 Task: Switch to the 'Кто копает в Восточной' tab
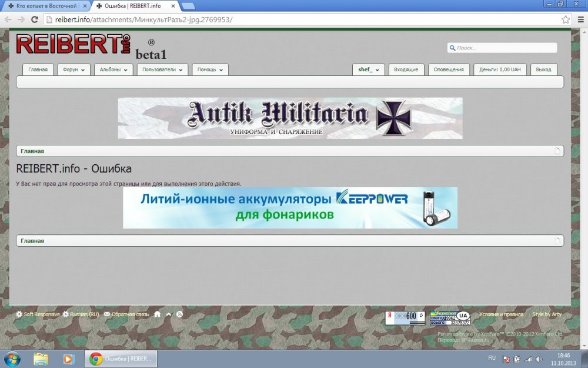pyautogui.click(x=46, y=5)
